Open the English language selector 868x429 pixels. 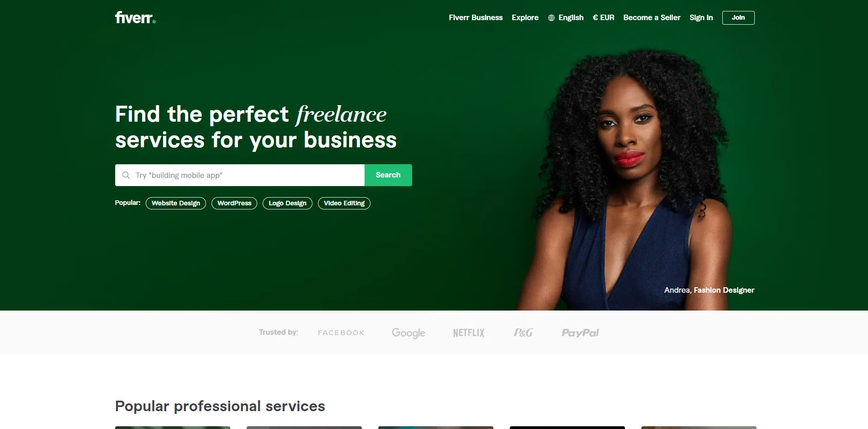pos(566,17)
